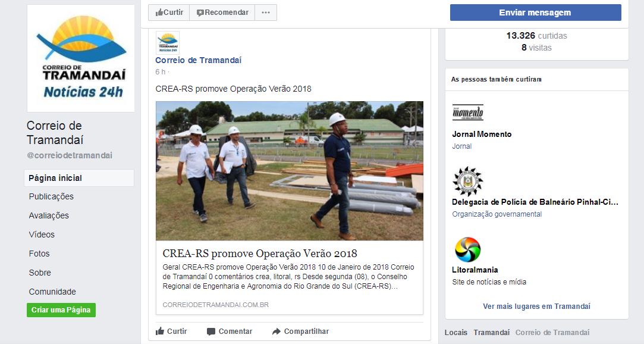This screenshot has height=344, width=644.
Task: Click the Recomendar button
Action: pyautogui.click(x=222, y=12)
